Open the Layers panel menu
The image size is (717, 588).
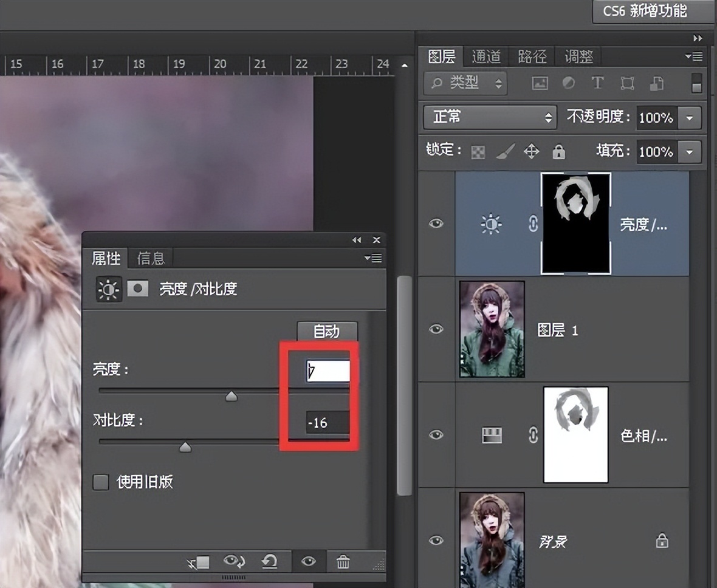click(x=693, y=56)
